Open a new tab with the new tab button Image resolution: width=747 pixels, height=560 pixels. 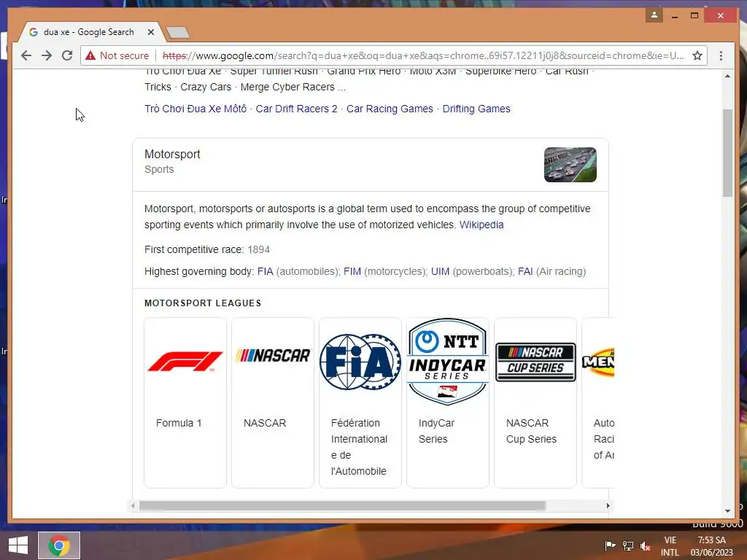[178, 32]
